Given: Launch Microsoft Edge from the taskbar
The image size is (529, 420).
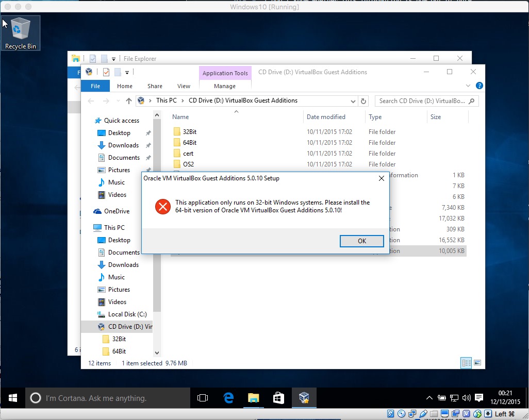Looking at the screenshot, I should [228, 398].
